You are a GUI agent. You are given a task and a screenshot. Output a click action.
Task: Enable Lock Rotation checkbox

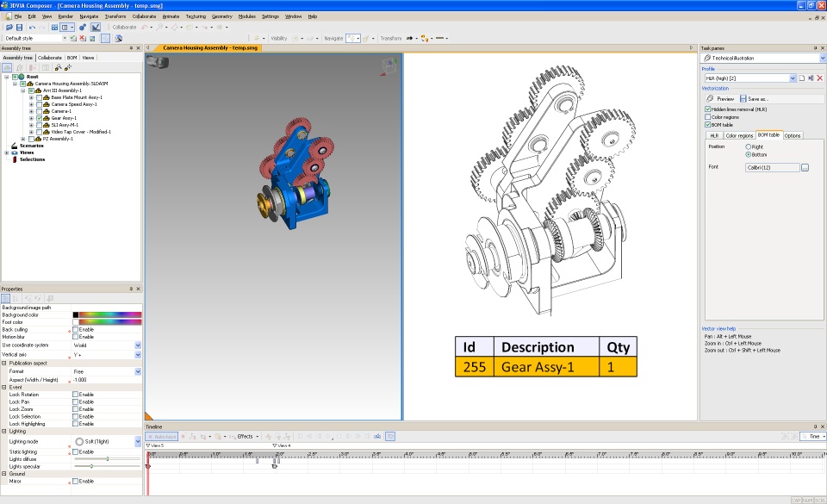76,395
